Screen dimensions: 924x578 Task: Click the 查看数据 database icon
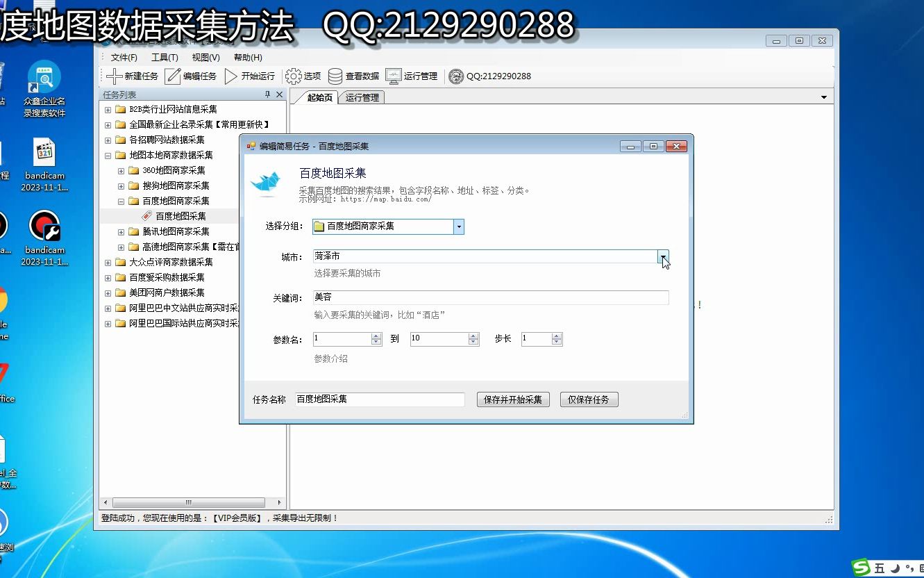tap(335, 76)
